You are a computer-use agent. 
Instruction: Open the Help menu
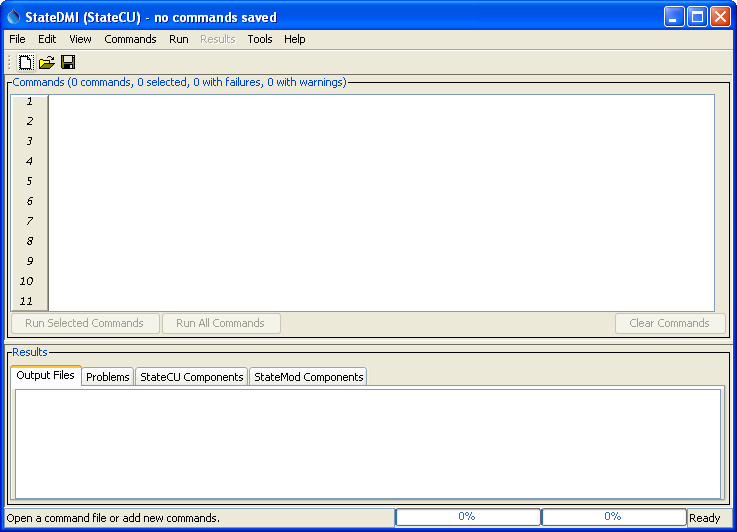coord(295,39)
